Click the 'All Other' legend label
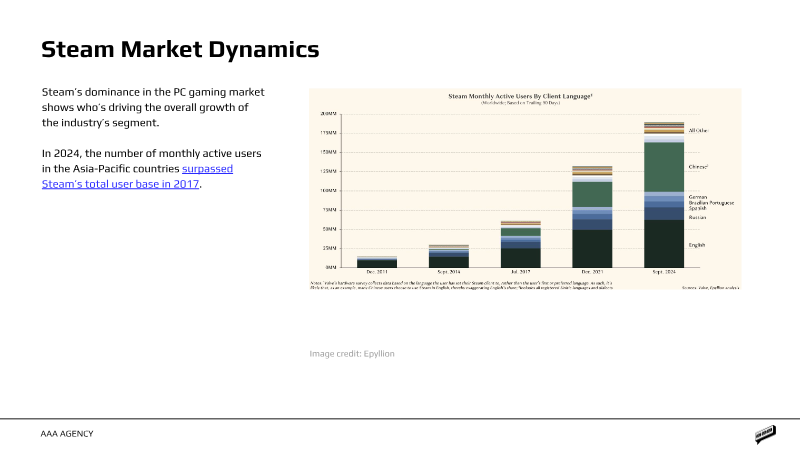This screenshot has height=450, width=800. pos(699,131)
